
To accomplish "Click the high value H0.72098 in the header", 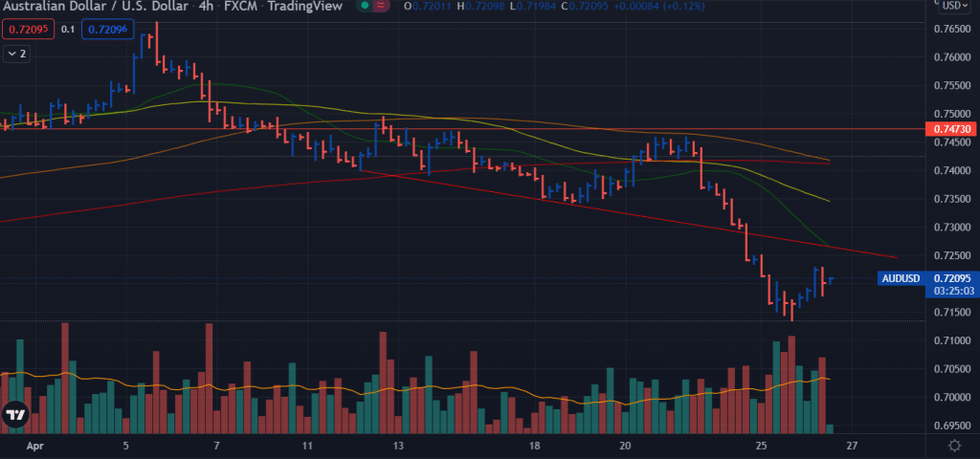I will click(480, 6).
